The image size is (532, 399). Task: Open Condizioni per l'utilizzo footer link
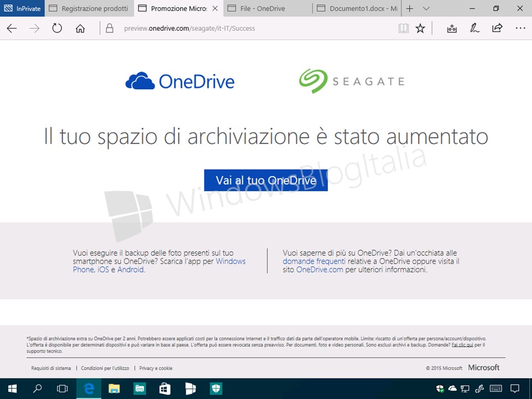click(x=105, y=368)
